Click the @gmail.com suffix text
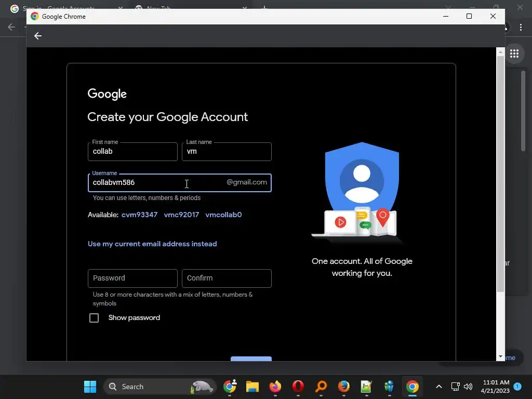Screen dimensions: 532x399 click(247, 182)
